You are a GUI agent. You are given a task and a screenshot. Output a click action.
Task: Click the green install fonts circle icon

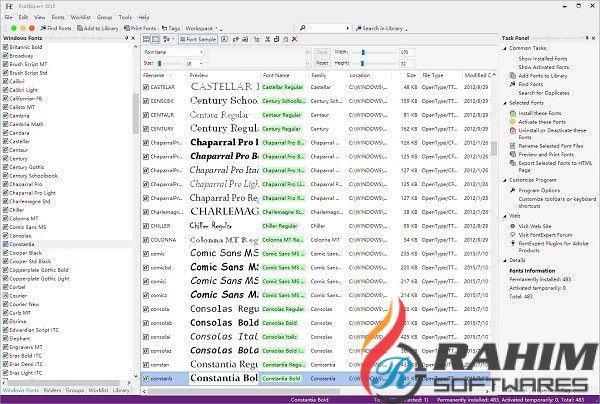coord(14,28)
